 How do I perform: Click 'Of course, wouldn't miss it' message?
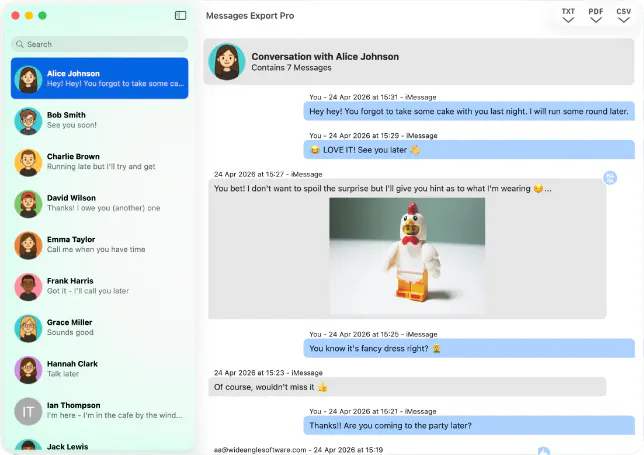tap(407, 387)
